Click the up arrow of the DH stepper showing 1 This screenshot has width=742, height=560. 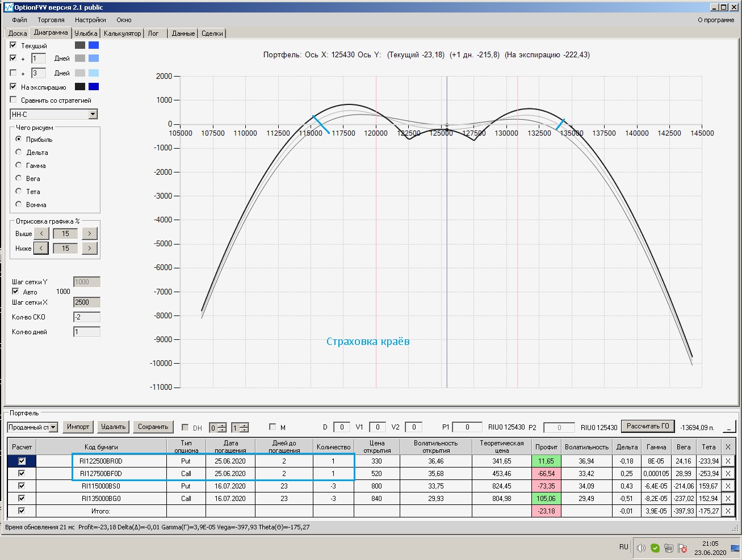pos(244,425)
